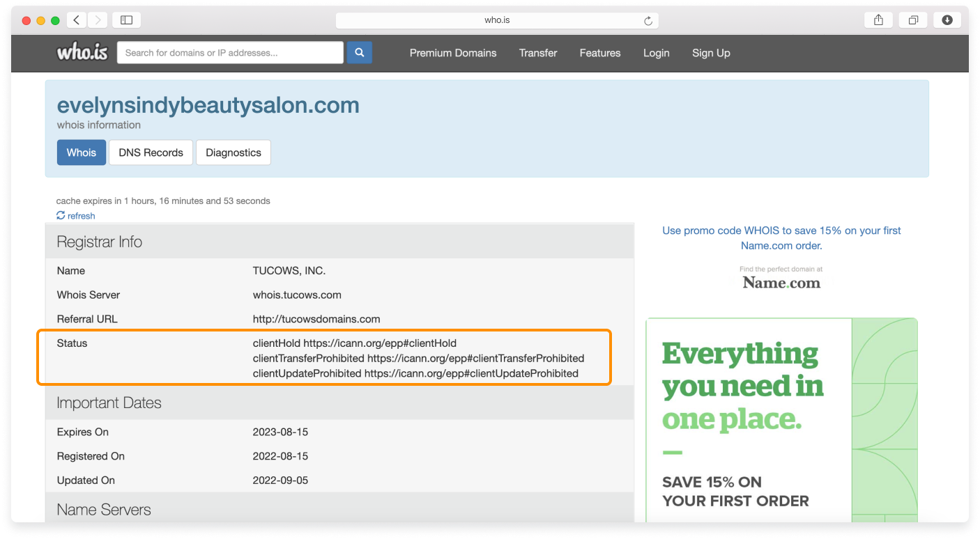Show all tabs overview in Safari
Viewport: 980px width, 539px height.
click(x=912, y=20)
